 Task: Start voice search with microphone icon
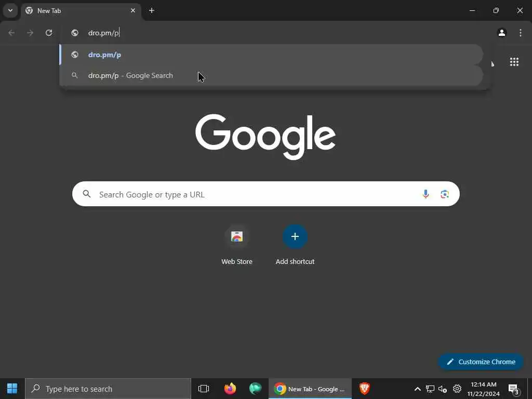(x=425, y=194)
